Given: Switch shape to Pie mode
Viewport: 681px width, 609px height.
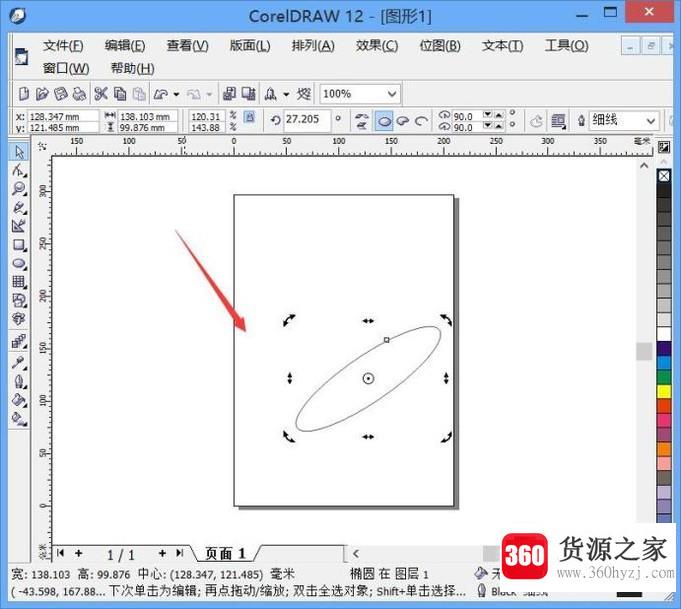Looking at the screenshot, I should click(403, 121).
